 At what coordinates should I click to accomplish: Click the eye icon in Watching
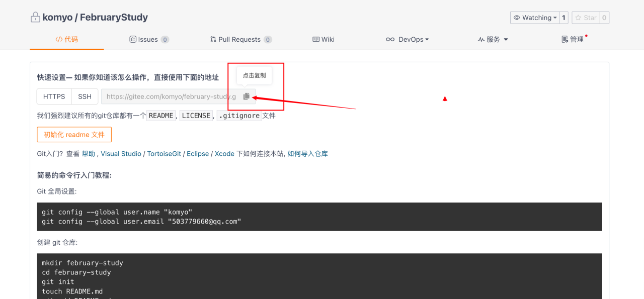(x=517, y=18)
